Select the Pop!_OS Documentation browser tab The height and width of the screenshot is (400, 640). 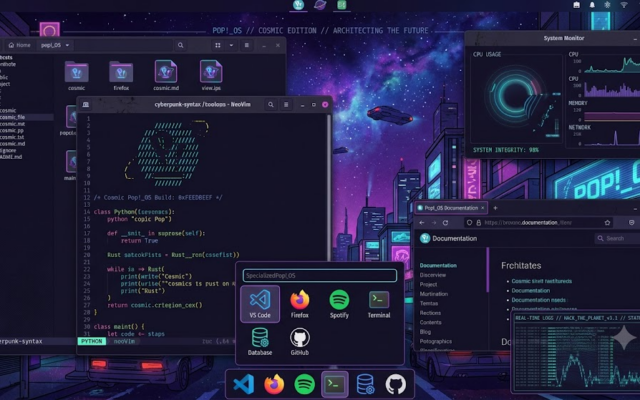tap(451, 208)
